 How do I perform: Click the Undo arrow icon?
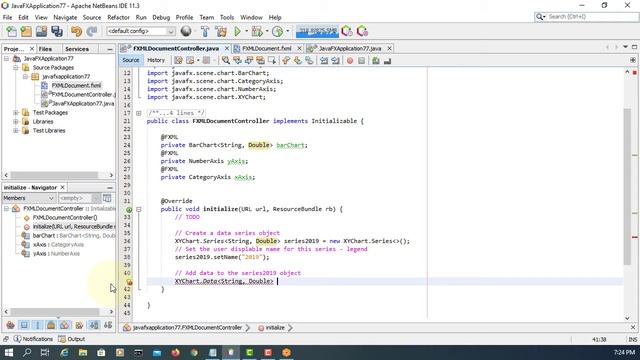(x=76, y=31)
